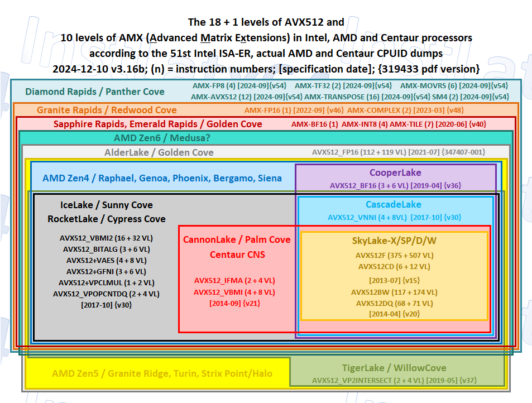Screen dimensions: 532x403
Task: Click the IceLake / Sunny Cove heading
Action: point(106,205)
